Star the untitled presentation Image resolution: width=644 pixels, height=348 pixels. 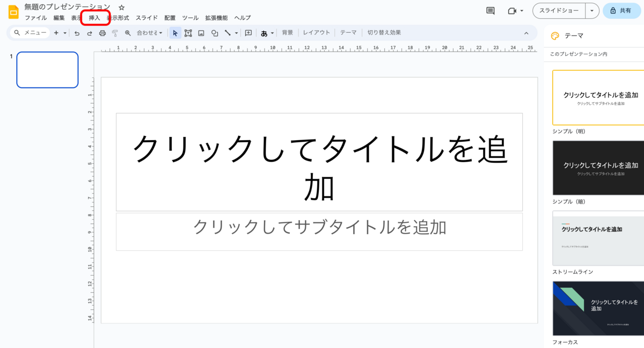122,7
